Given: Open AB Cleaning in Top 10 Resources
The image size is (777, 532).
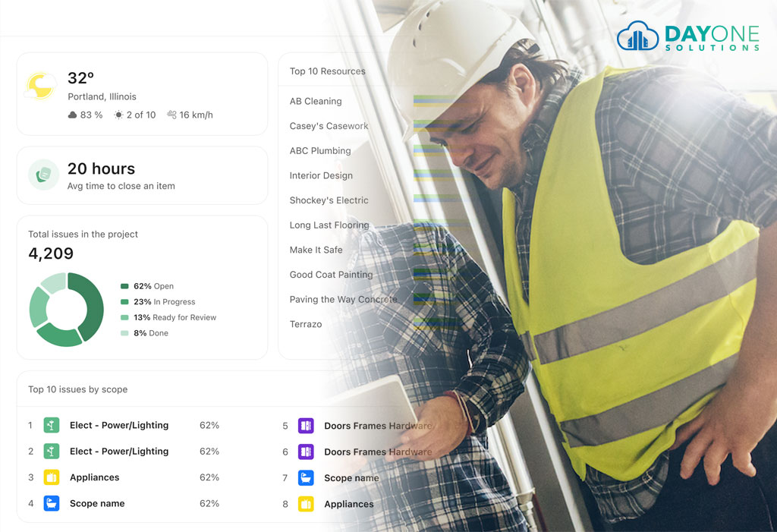Looking at the screenshot, I should point(316,101).
